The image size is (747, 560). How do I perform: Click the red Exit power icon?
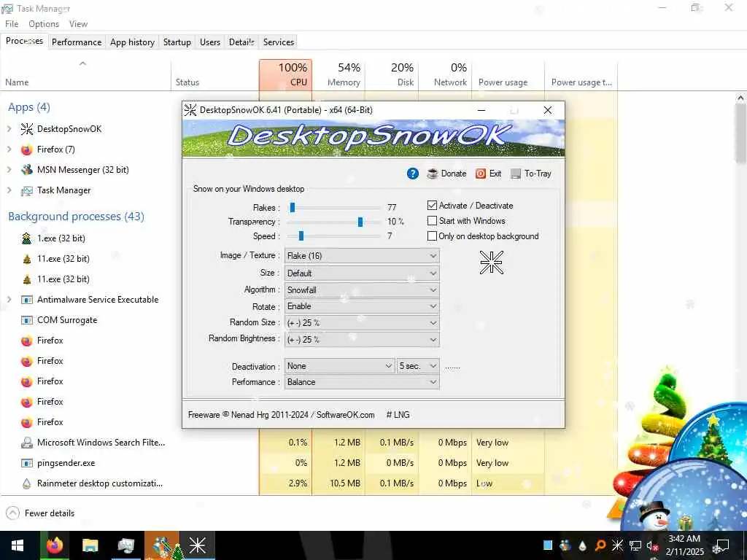pos(481,174)
